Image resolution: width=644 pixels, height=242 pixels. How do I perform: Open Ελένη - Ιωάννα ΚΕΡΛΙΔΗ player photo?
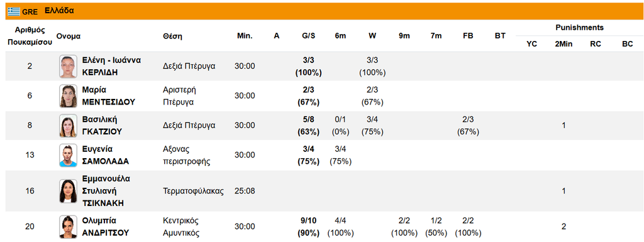pos(68,66)
